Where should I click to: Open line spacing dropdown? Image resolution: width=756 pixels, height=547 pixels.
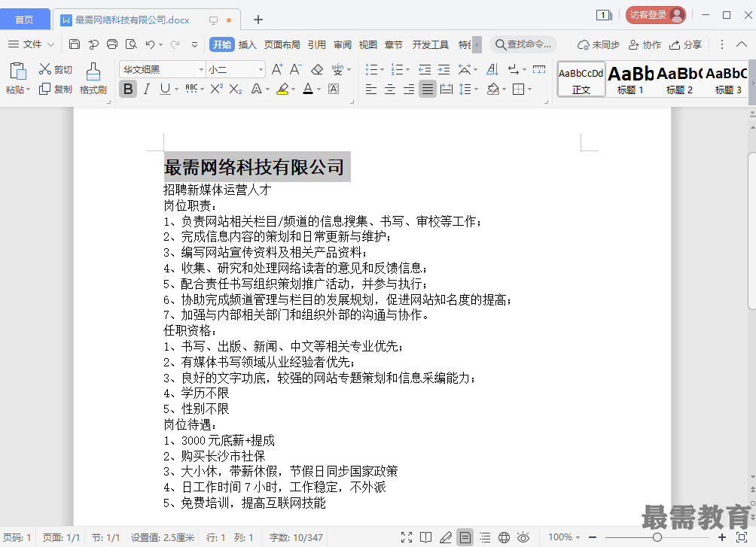click(476, 89)
